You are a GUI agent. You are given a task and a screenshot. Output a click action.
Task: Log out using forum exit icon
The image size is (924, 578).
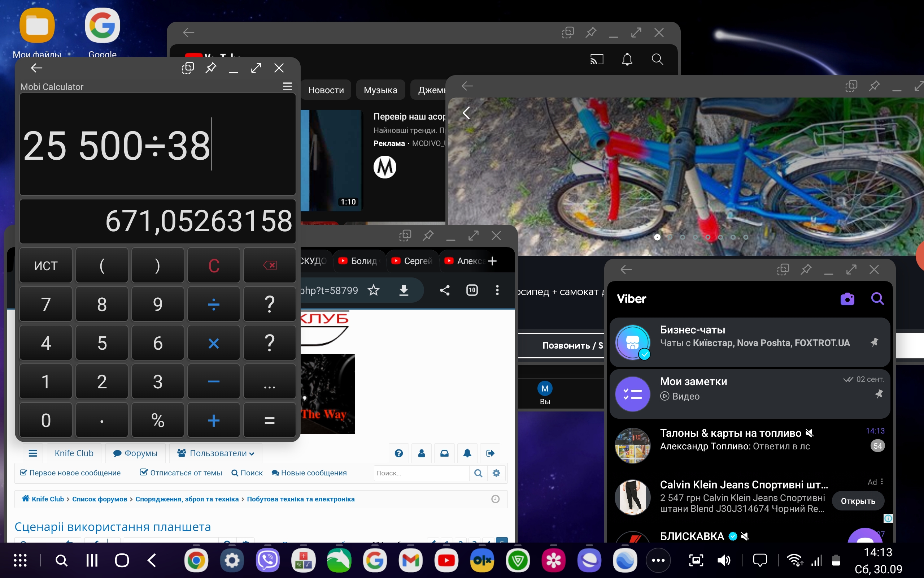point(490,453)
